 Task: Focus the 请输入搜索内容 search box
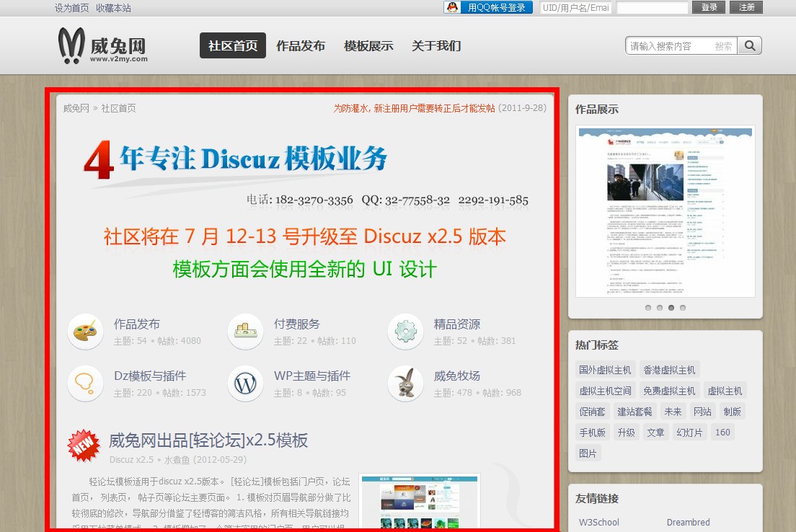point(681,45)
